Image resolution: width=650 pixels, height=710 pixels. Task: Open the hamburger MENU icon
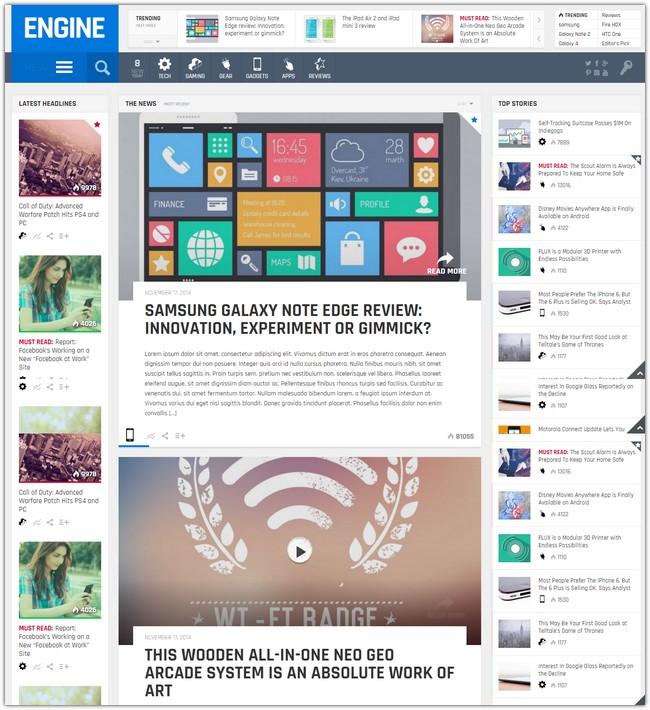click(x=64, y=67)
